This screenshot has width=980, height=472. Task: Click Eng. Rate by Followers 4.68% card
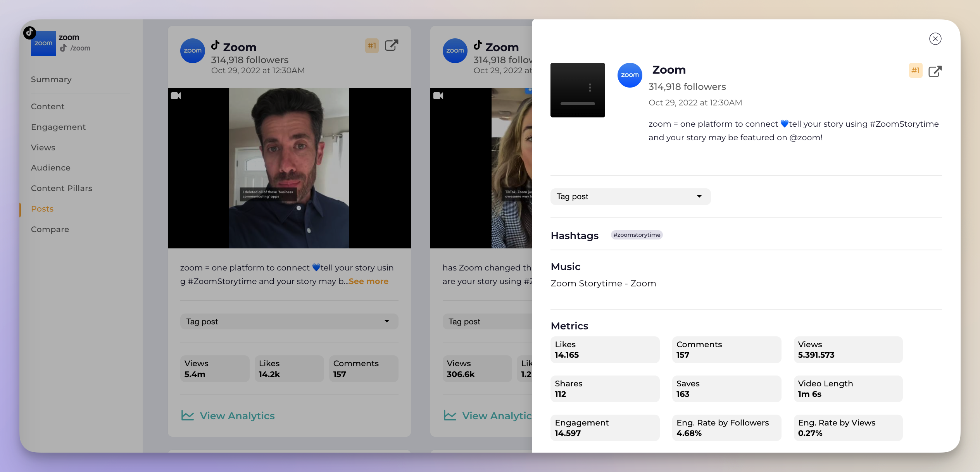pos(726,428)
